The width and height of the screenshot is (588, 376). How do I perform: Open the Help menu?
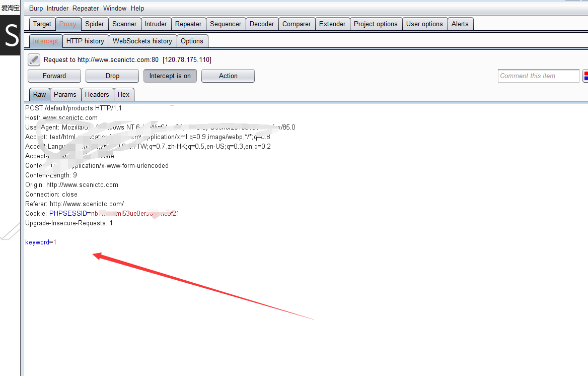coord(137,8)
